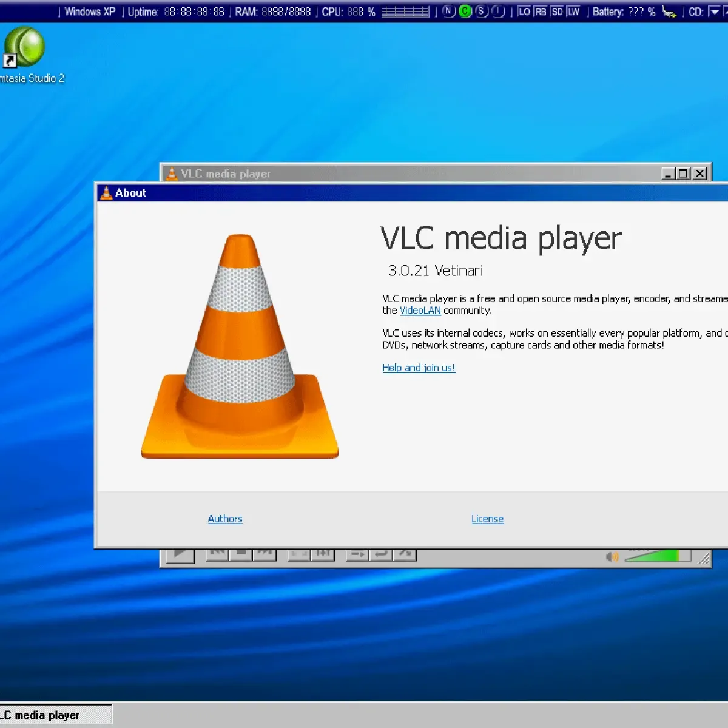Click the power plug icon beside Battery
Image resolution: width=728 pixels, height=728 pixels.
[670, 12]
